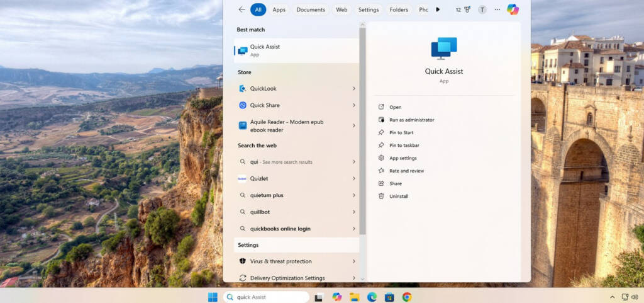Open File Explorer from the taskbar
Image resolution: width=644 pixels, height=303 pixels.
click(354, 297)
